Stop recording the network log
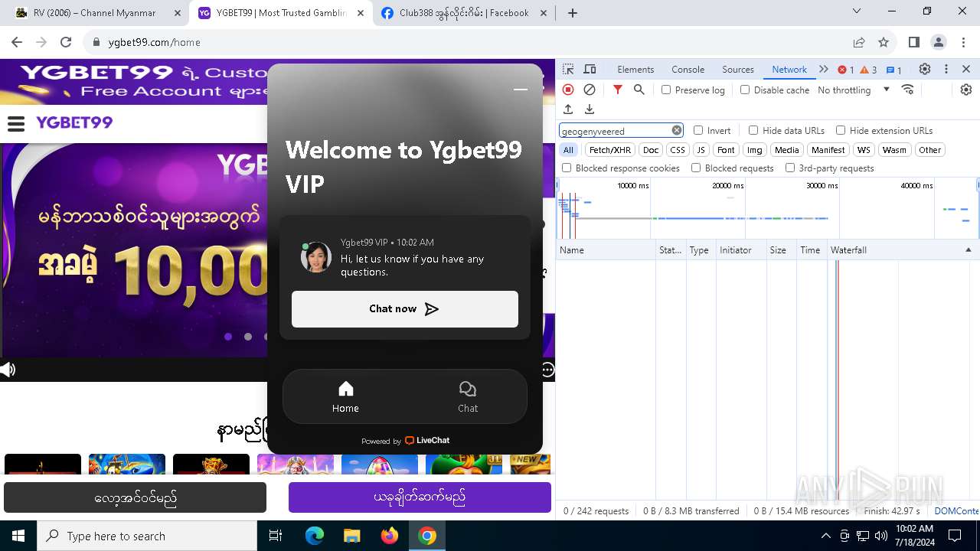This screenshot has height=551, width=980. (568, 90)
